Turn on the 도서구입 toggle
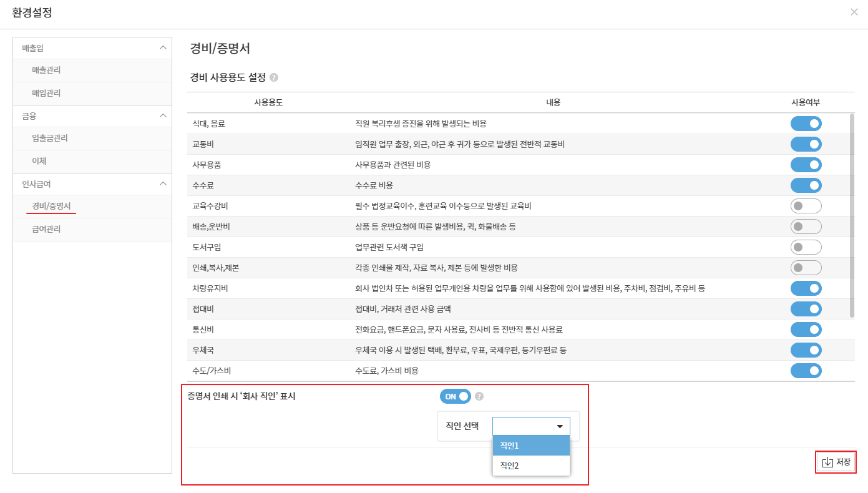This screenshot has height=493, width=868. (806, 247)
